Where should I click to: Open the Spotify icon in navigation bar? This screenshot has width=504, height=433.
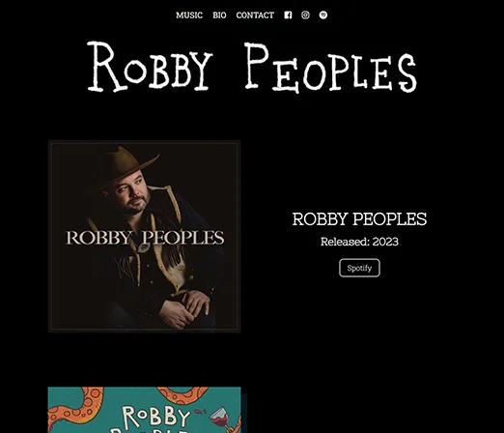[323, 15]
